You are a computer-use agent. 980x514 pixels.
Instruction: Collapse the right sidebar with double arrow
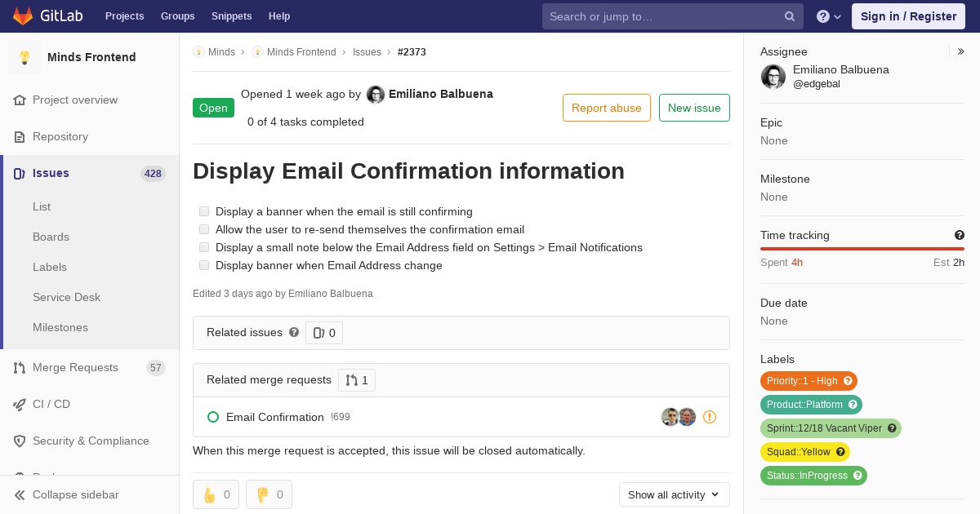[960, 51]
